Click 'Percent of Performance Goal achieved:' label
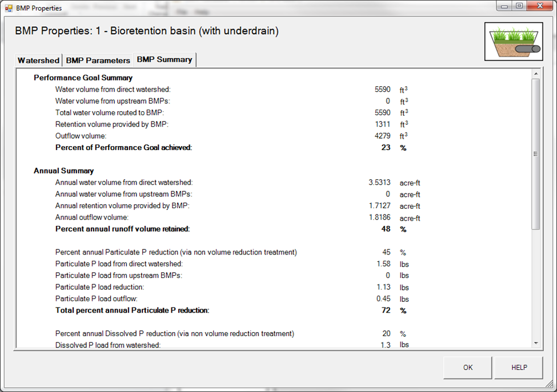 123,148
